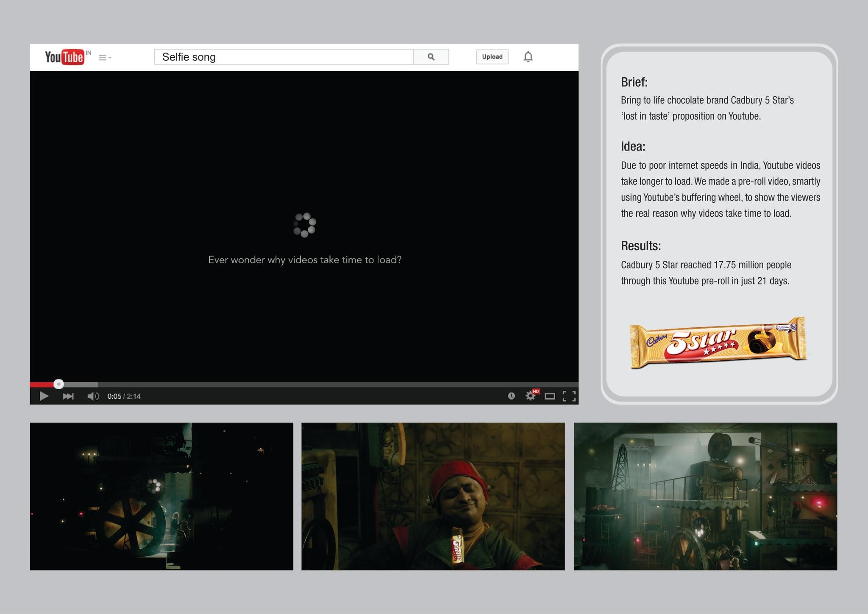This screenshot has width=868, height=614.
Task: Click the Upload button
Action: pos(492,57)
